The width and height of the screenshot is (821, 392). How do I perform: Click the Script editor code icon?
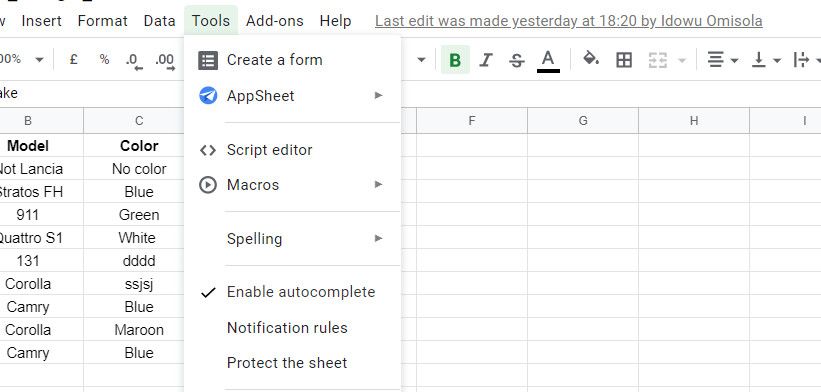[x=208, y=151]
